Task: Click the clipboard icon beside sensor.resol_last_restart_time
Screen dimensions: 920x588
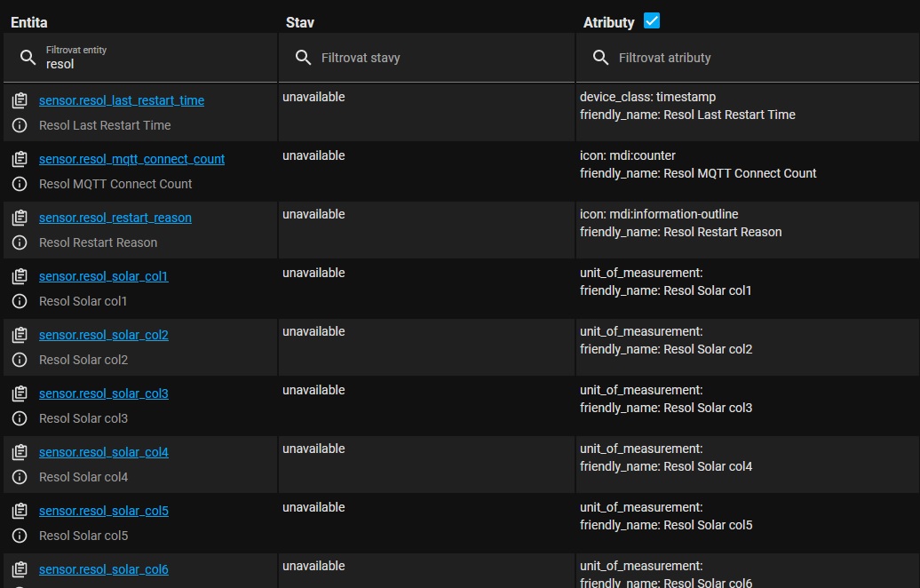Action: click(20, 99)
